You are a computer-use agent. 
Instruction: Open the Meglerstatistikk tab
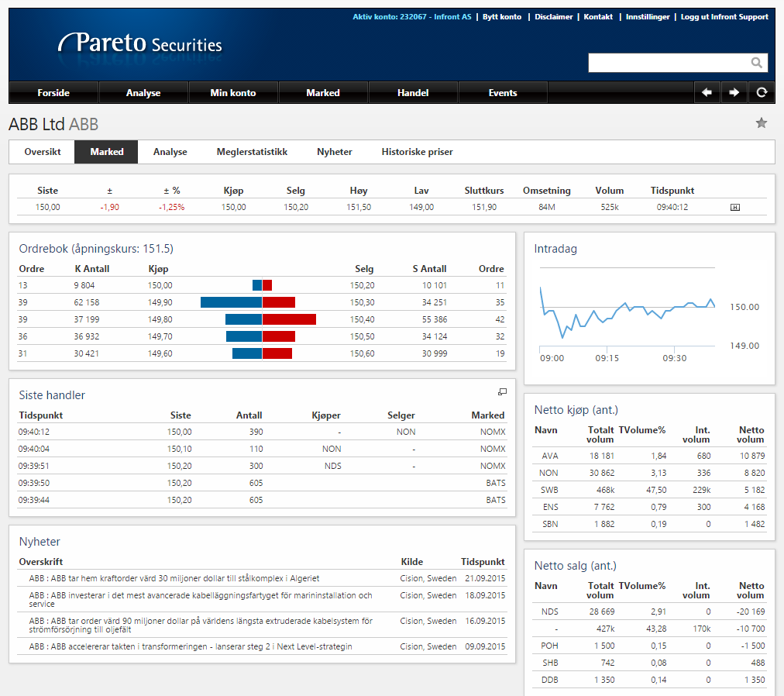[x=252, y=152]
